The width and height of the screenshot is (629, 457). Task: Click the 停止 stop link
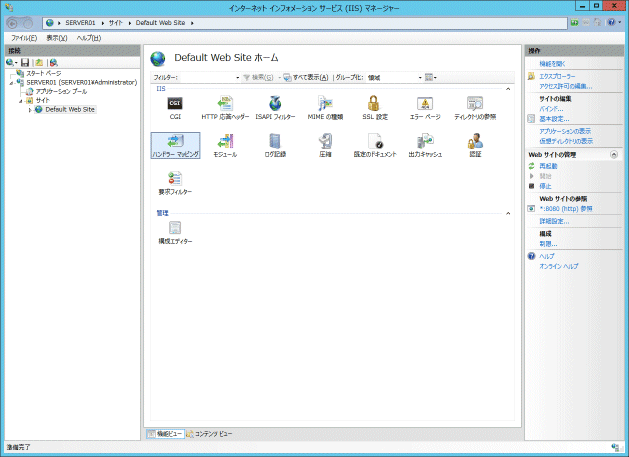tap(545, 186)
